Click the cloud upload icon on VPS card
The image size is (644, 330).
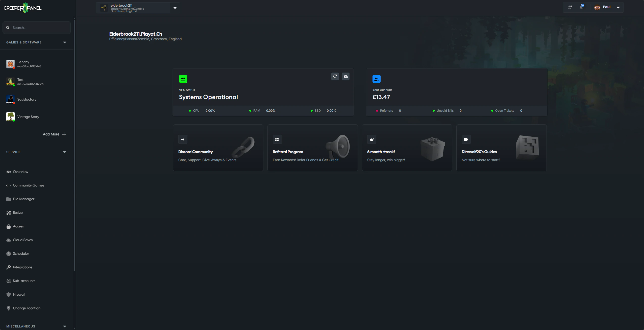[346, 76]
